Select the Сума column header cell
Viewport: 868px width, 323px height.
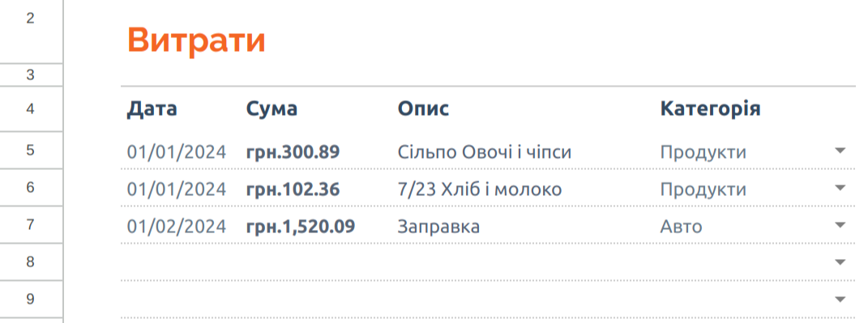[x=272, y=109]
